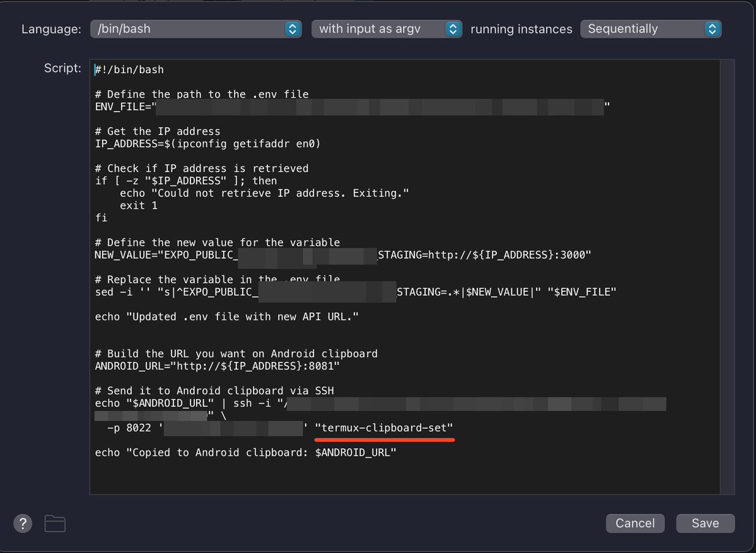Click the 'Copied to Android clipboard' echo line
Viewport: 756px width, 553px height.
click(x=245, y=453)
